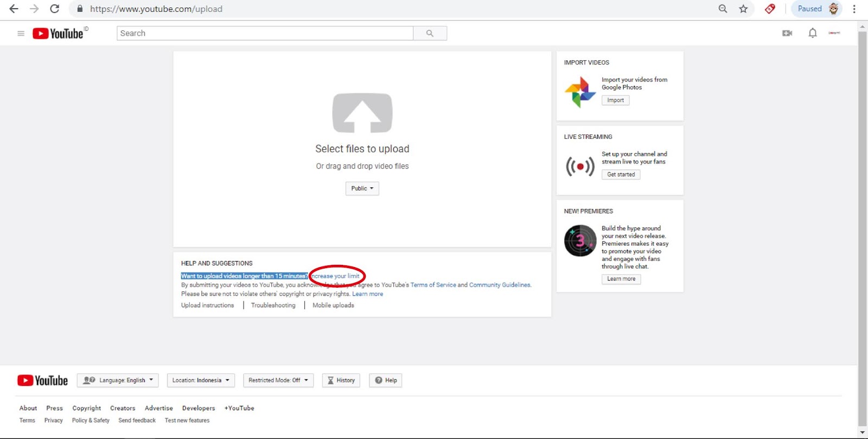Click the browser forward arrow
Image resolution: width=868 pixels, height=439 pixels.
click(34, 9)
